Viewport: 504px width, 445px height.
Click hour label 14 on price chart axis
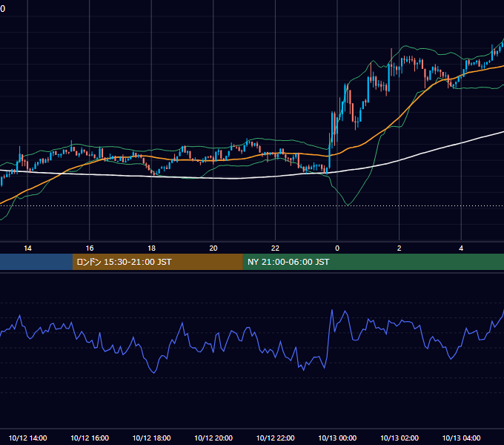click(x=27, y=248)
